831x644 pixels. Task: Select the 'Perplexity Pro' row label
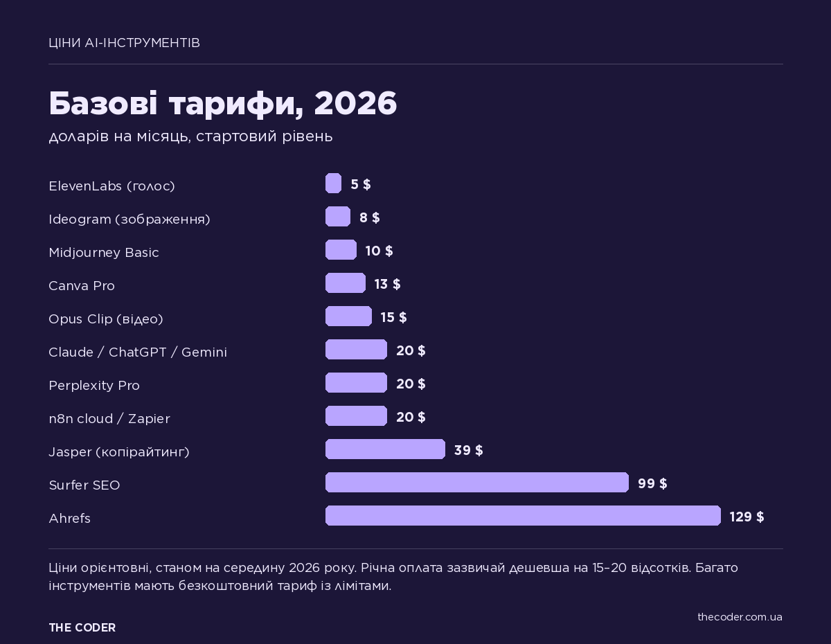pyautogui.click(x=94, y=385)
